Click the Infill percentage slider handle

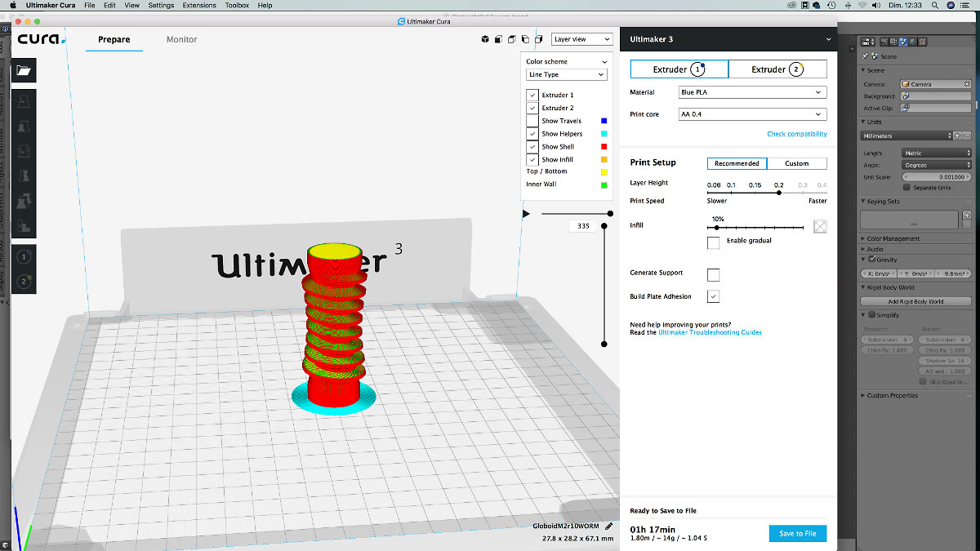click(717, 227)
